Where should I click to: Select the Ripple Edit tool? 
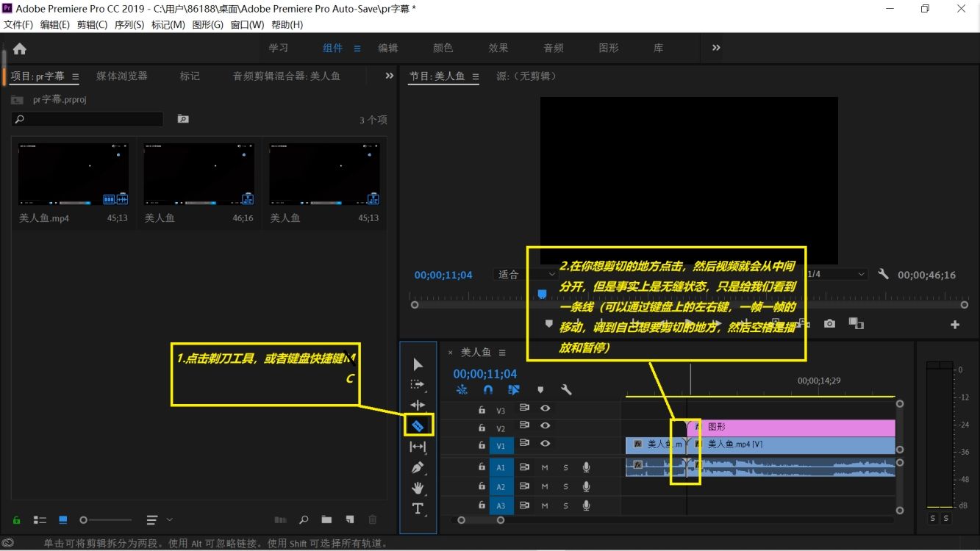(x=418, y=405)
